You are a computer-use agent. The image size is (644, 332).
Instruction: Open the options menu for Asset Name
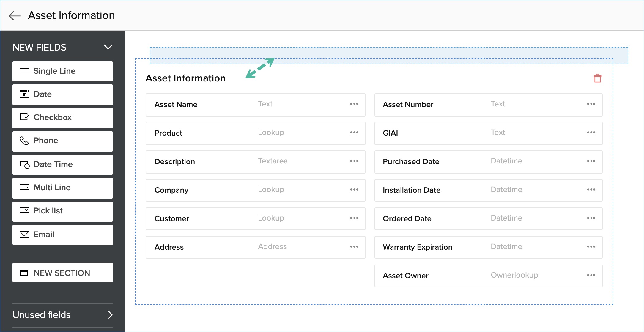click(354, 104)
